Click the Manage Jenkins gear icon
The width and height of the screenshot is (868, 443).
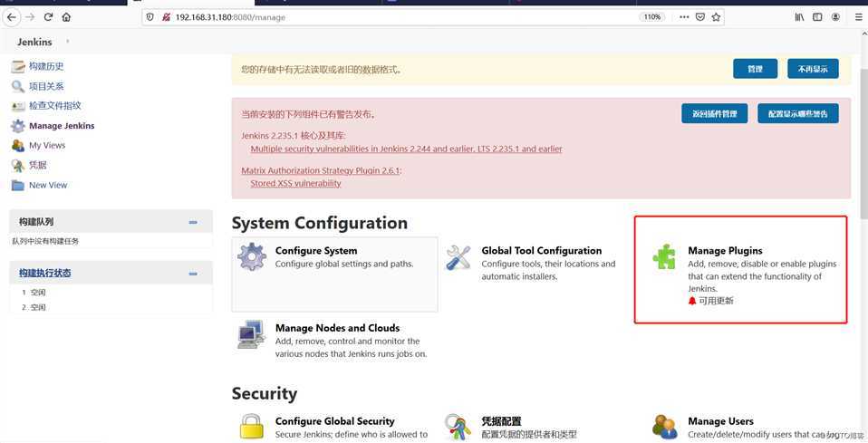click(x=18, y=126)
